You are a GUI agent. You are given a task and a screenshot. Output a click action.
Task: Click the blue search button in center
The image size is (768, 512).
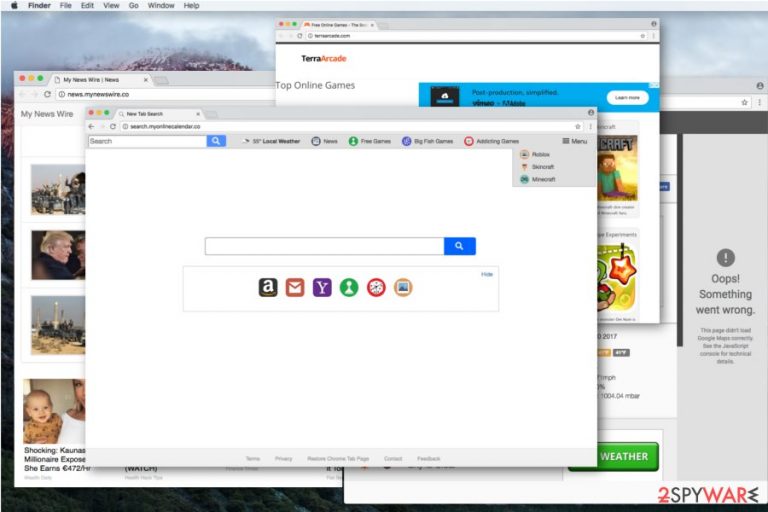[459, 246]
